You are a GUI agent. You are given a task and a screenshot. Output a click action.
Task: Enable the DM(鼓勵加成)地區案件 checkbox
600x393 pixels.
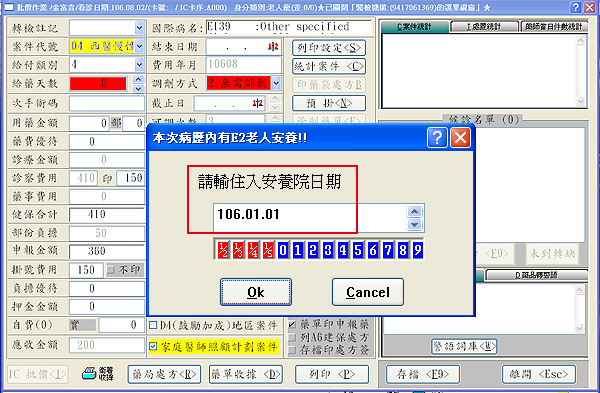(x=153, y=325)
